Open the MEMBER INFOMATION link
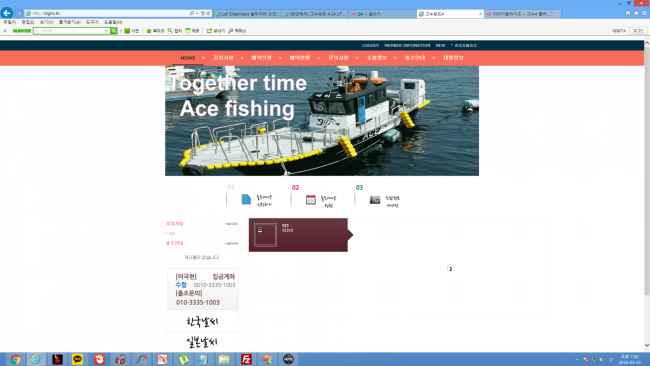Viewport: 650px width, 366px height. [x=407, y=46]
